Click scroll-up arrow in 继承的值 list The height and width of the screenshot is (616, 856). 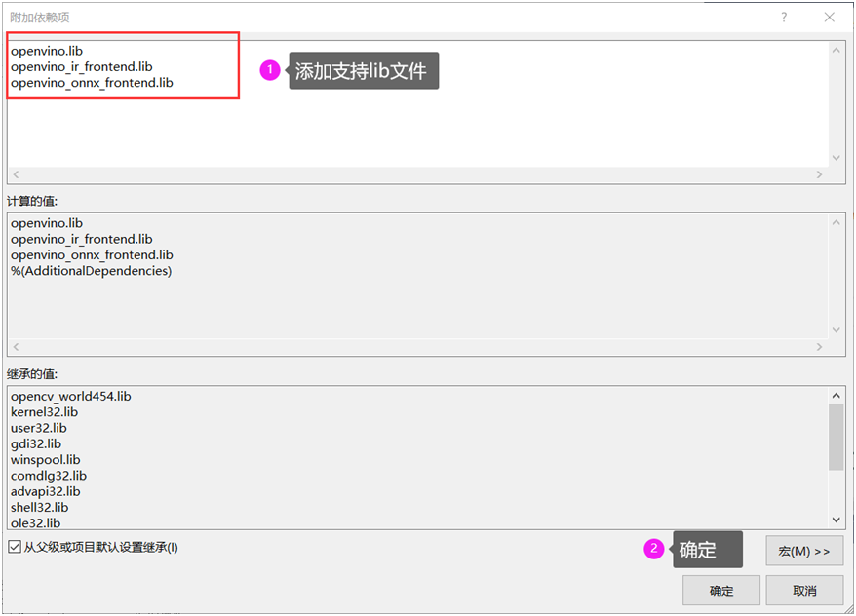[836, 395]
